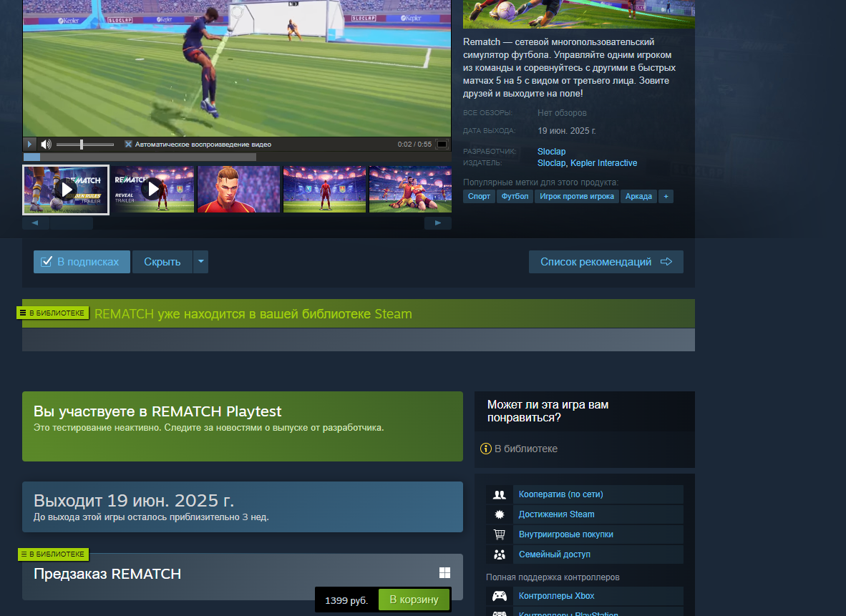Play the trailer video
The height and width of the screenshot is (616, 846).
[29, 144]
